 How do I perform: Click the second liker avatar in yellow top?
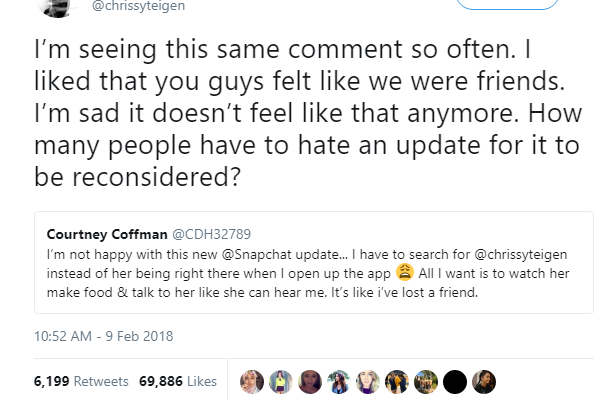[282, 381]
